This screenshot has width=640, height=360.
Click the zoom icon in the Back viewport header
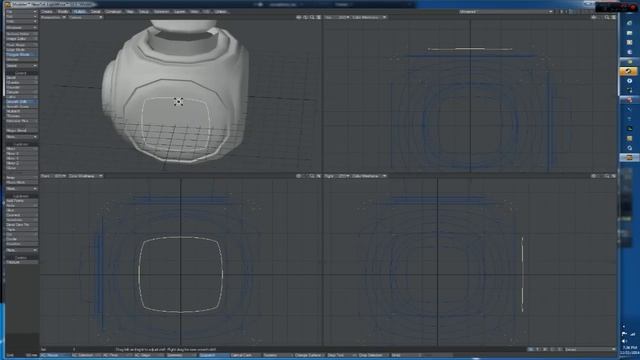tap(312, 176)
